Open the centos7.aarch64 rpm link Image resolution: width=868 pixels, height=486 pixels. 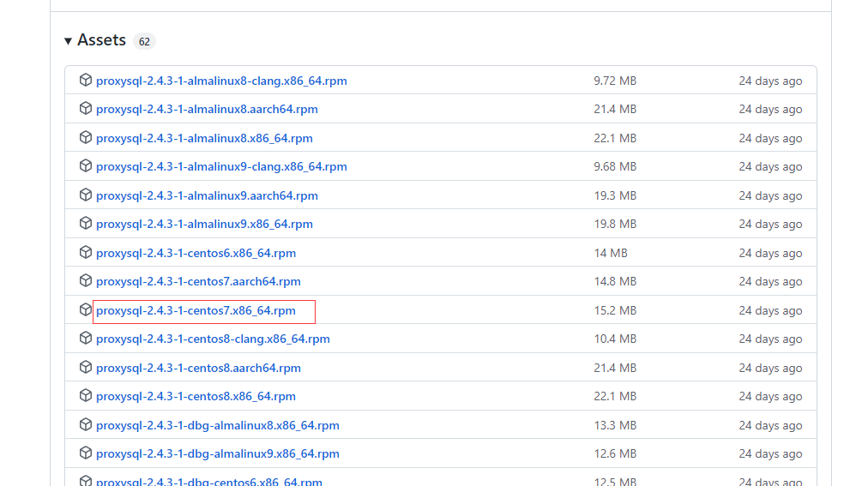(x=198, y=281)
